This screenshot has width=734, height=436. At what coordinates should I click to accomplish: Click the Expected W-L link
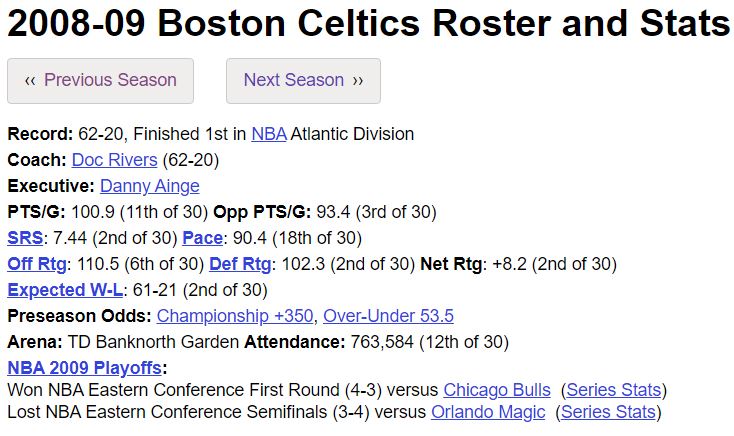tap(65, 290)
